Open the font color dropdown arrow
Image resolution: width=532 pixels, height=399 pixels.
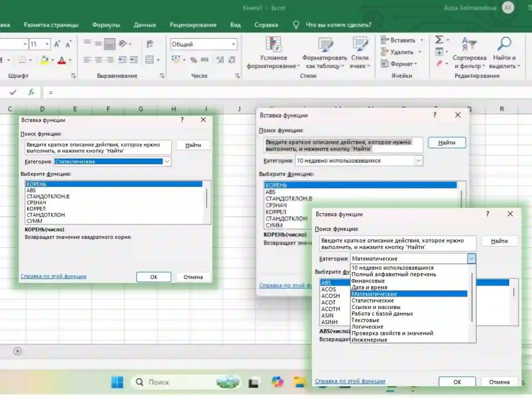tap(70, 60)
